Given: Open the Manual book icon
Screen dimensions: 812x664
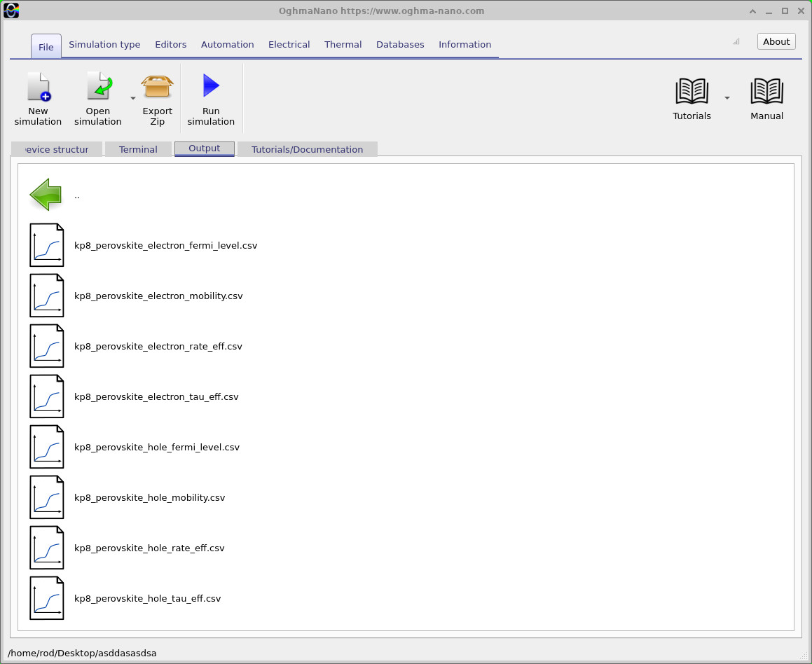Looking at the screenshot, I should 766,91.
